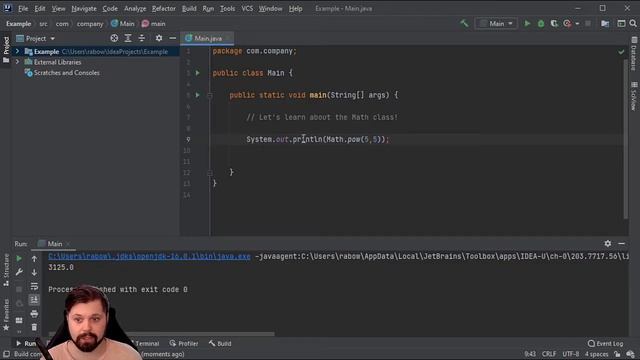
Task: Click the locate opened file target icon
Action: click(x=114, y=38)
